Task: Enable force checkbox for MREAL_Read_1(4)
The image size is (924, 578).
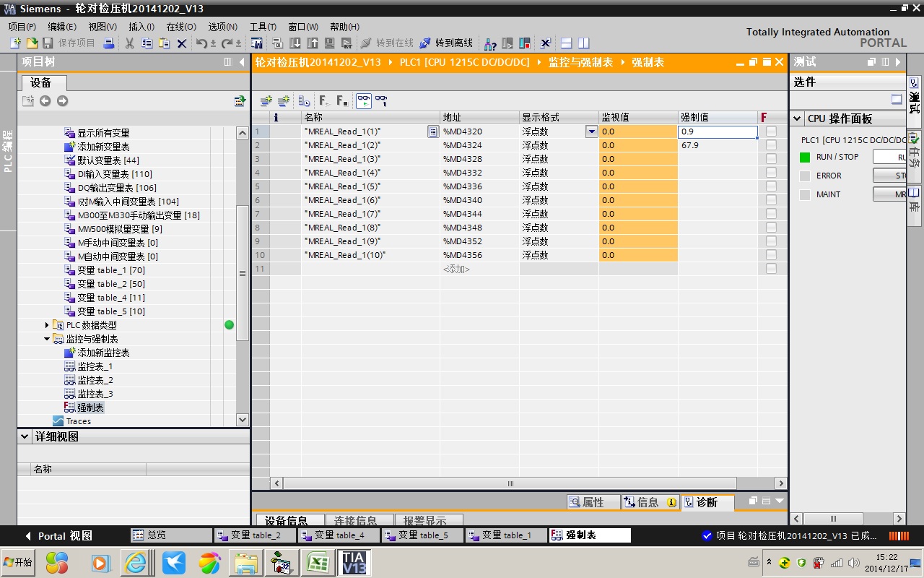Action: click(x=771, y=173)
